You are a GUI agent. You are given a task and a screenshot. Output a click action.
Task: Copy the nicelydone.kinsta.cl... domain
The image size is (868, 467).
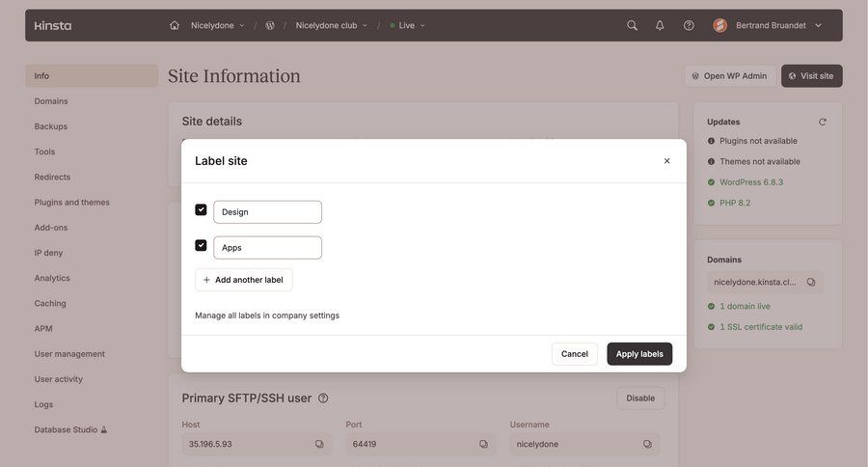(811, 282)
